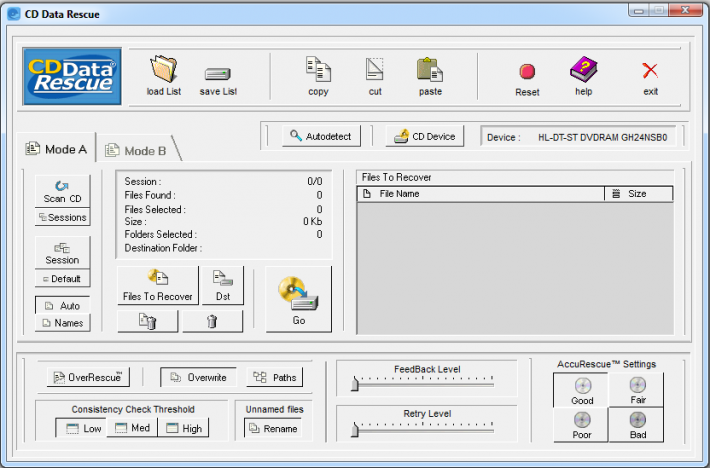Toggle the Overwrite option

click(x=198, y=377)
